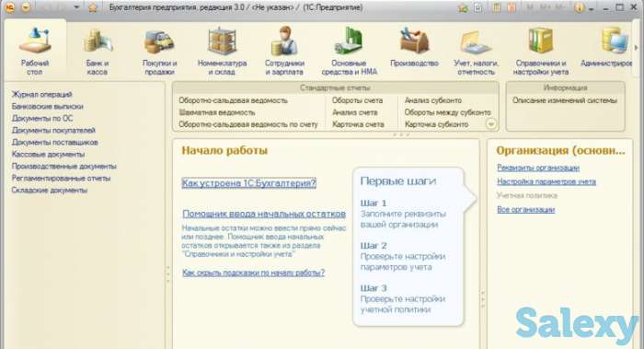Open the Справочники и настройки учета section
Screen dimensions: 644x349
point(541,50)
